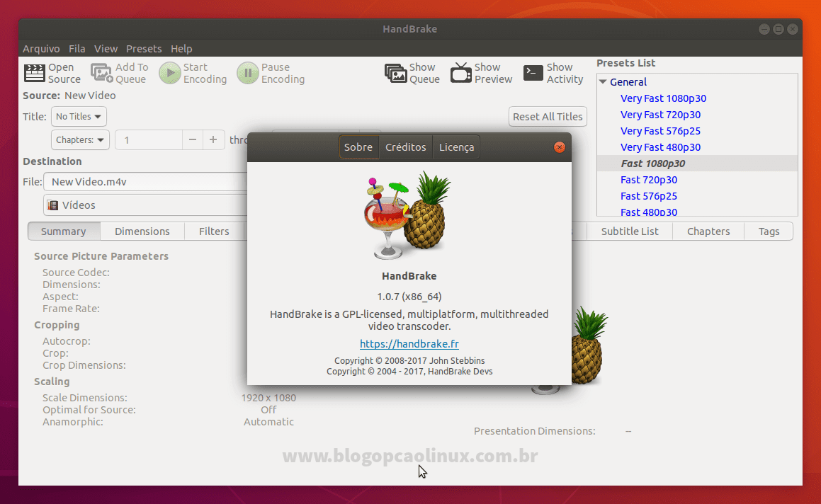Open Show Activity terminal icon

(x=533, y=73)
